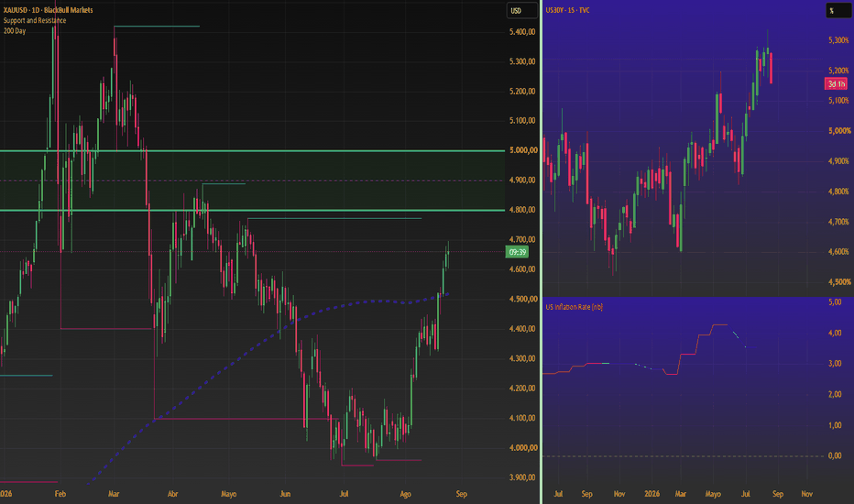Screen dimensions: 854x504
Task: Select the Support and Resistance indicator label
Action: tap(35, 20)
